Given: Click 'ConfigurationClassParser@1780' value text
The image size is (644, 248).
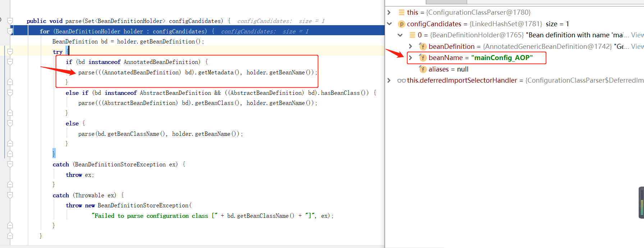Looking at the screenshot, I should click(x=478, y=13).
